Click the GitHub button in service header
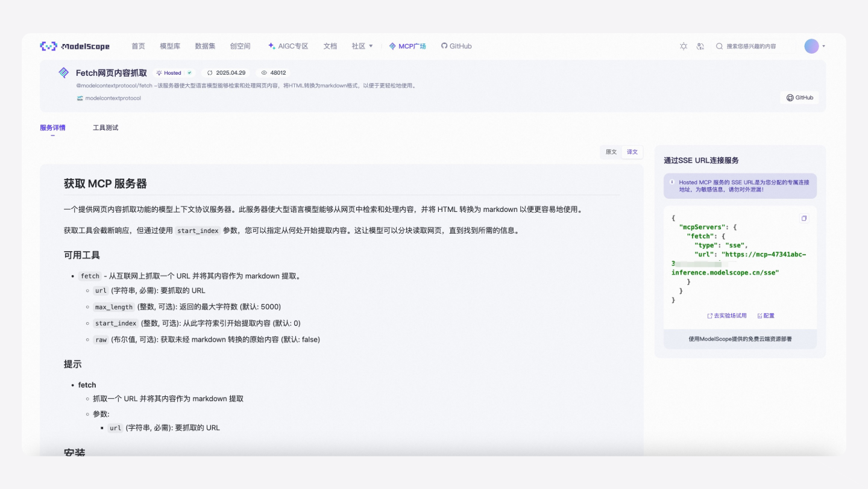Image resolution: width=868 pixels, height=489 pixels. coord(799,98)
